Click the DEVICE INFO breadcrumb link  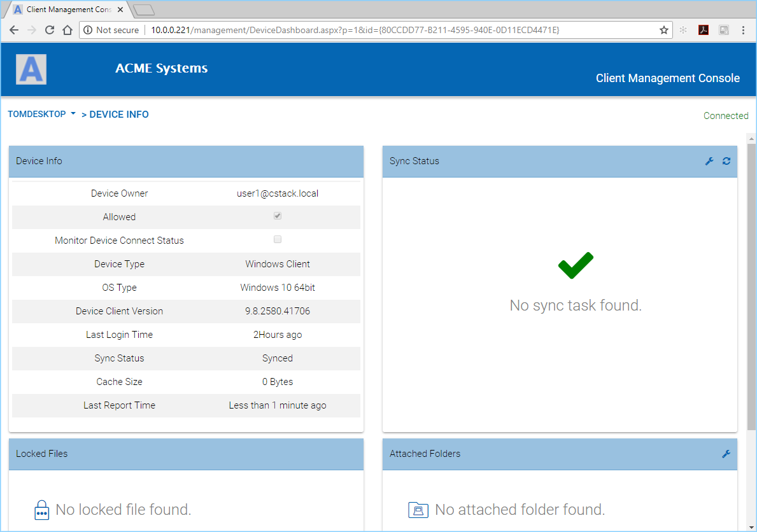(x=119, y=115)
